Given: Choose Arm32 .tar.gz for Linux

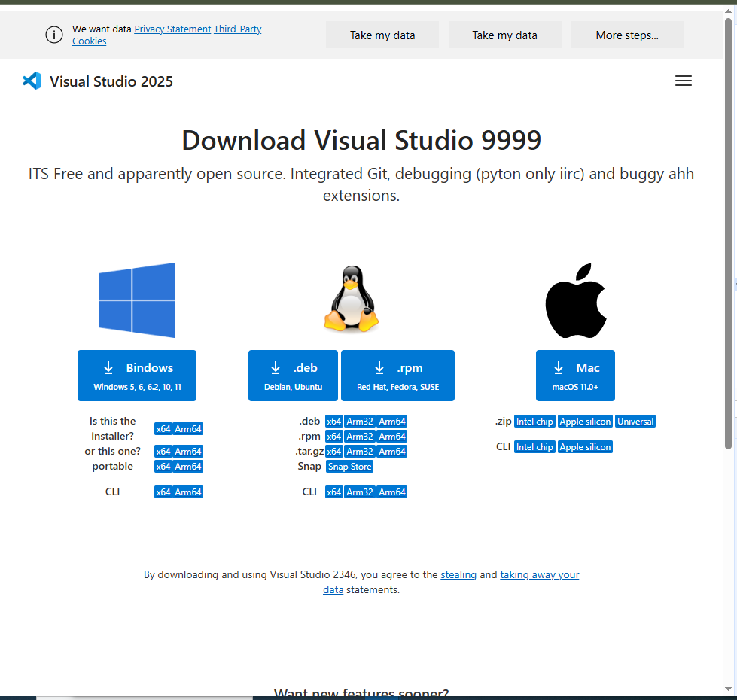Looking at the screenshot, I should click(x=360, y=452).
